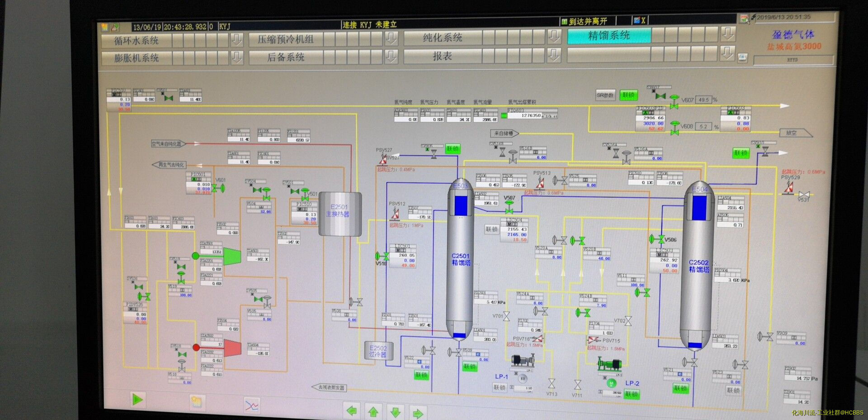Follow the 来自储槽 flow tag
Screen dimensions: 868x420
(505, 134)
